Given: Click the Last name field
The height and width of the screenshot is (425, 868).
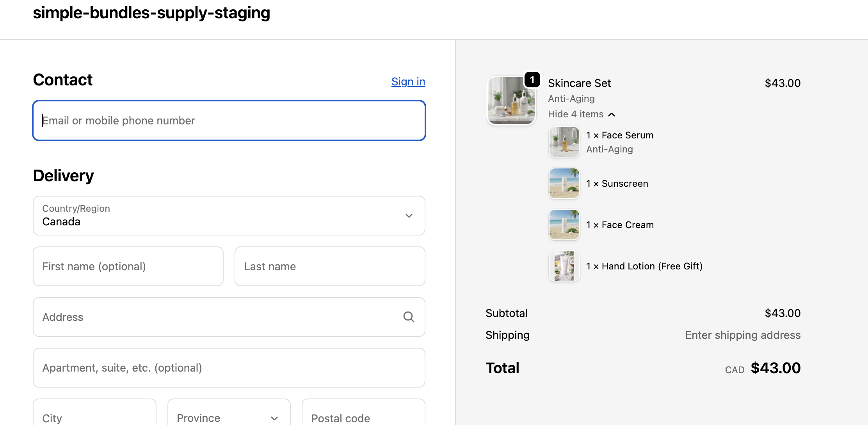Looking at the screenshot, I should point(329,266).
